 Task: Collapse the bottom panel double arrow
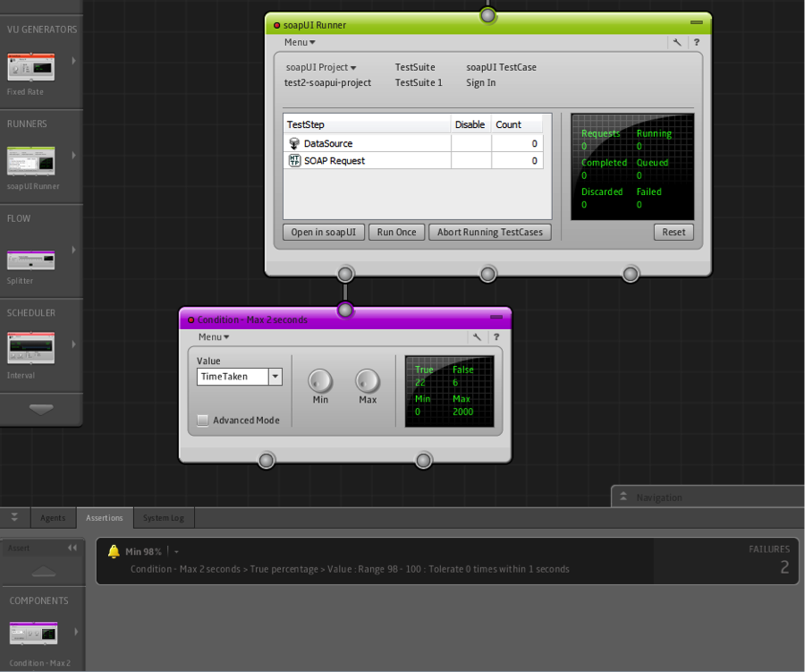pyautogui.click(x=14, y=517)
